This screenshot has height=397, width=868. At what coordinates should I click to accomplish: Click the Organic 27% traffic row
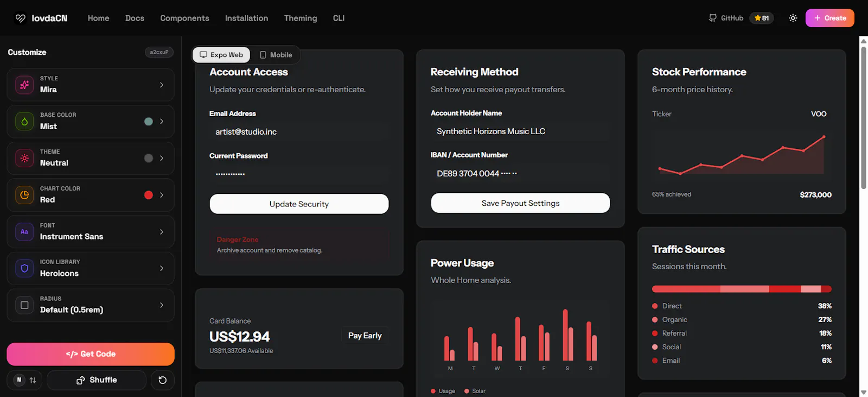(742, 319)
